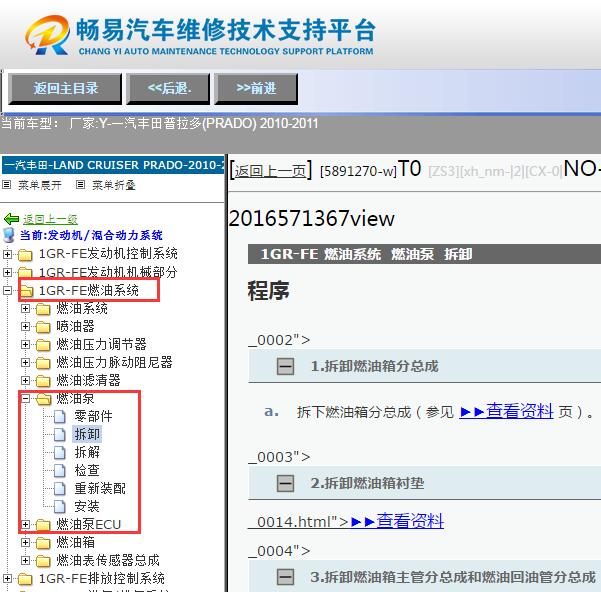Expand the 1GR-FE发动机机械部分 node
This screenshot has height=592, width=601.
pos(7,272)
